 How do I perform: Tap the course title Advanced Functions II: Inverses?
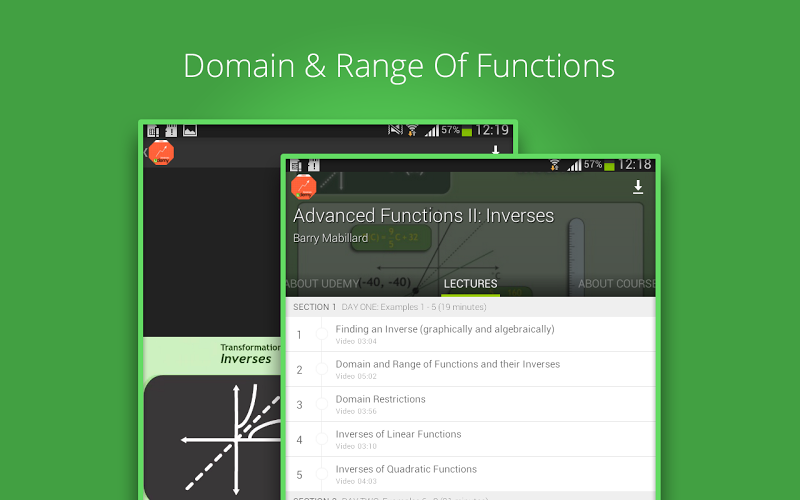coord(423,216)
